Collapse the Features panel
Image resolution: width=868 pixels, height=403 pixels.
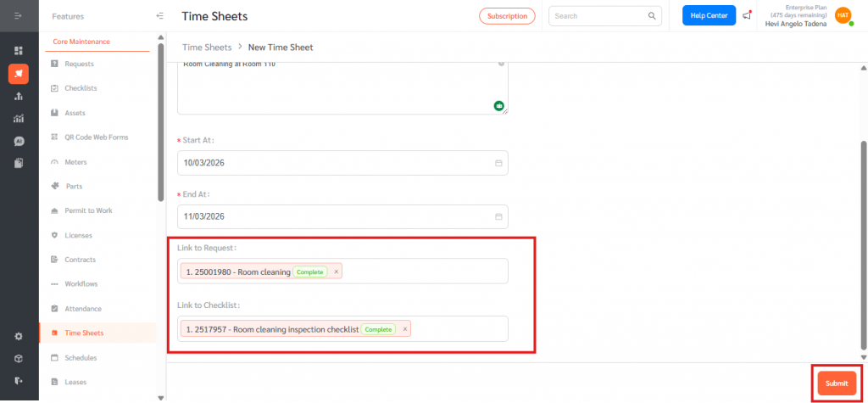(159, 16)
